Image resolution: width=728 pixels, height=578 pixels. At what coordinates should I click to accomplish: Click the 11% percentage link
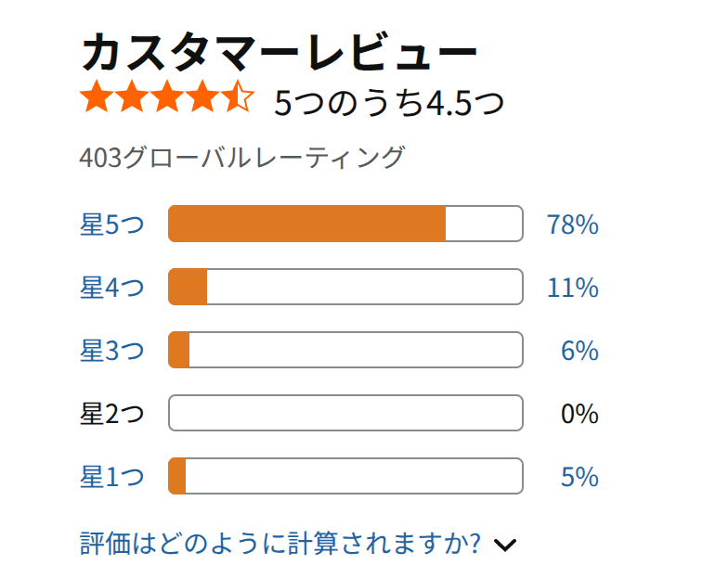click(572, 288)
